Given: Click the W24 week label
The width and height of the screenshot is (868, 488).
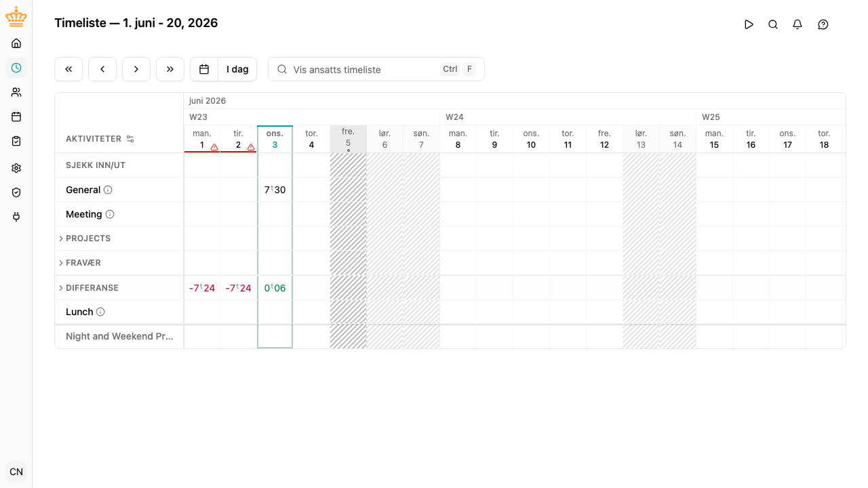Looking at the screenshot, I should (454, 117).
